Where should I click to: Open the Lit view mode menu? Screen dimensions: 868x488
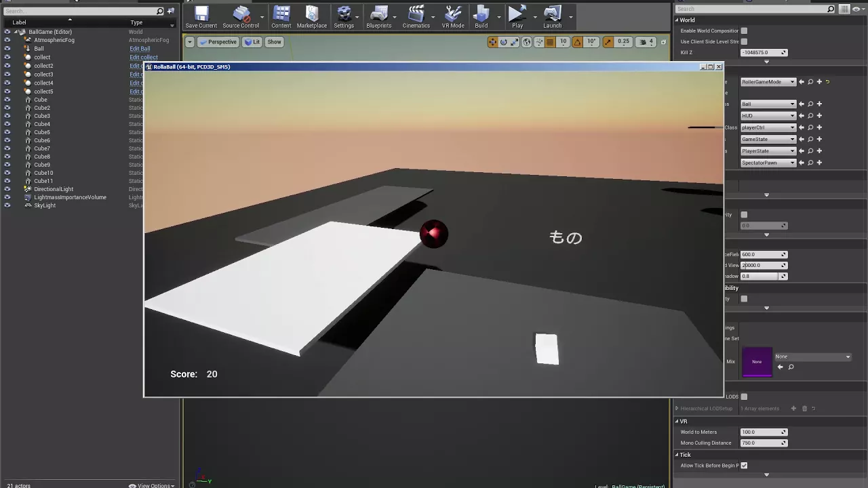(252, 42)
